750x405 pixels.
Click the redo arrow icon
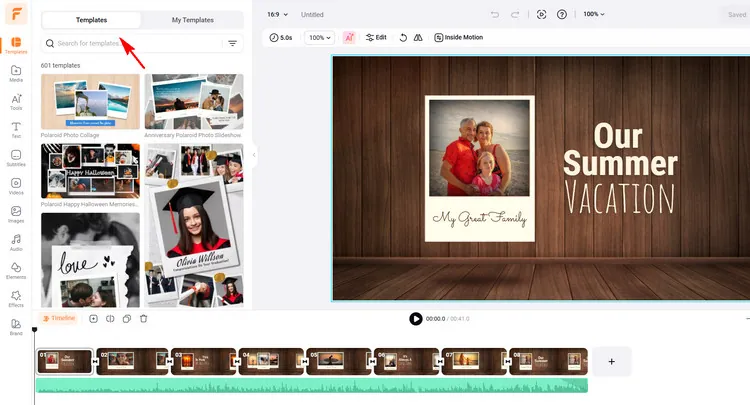pos(515,14)
